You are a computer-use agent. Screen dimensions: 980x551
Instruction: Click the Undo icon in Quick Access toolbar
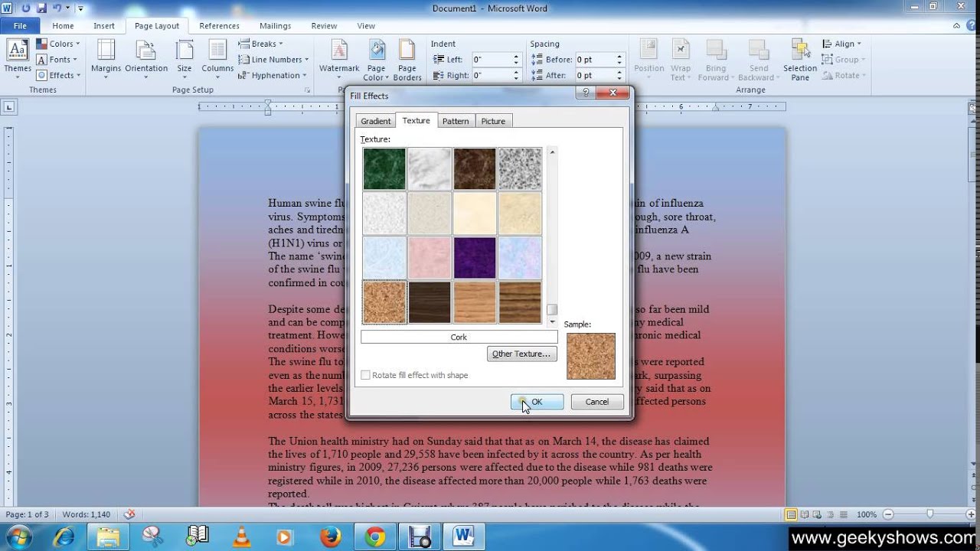(x=56, y=8)
